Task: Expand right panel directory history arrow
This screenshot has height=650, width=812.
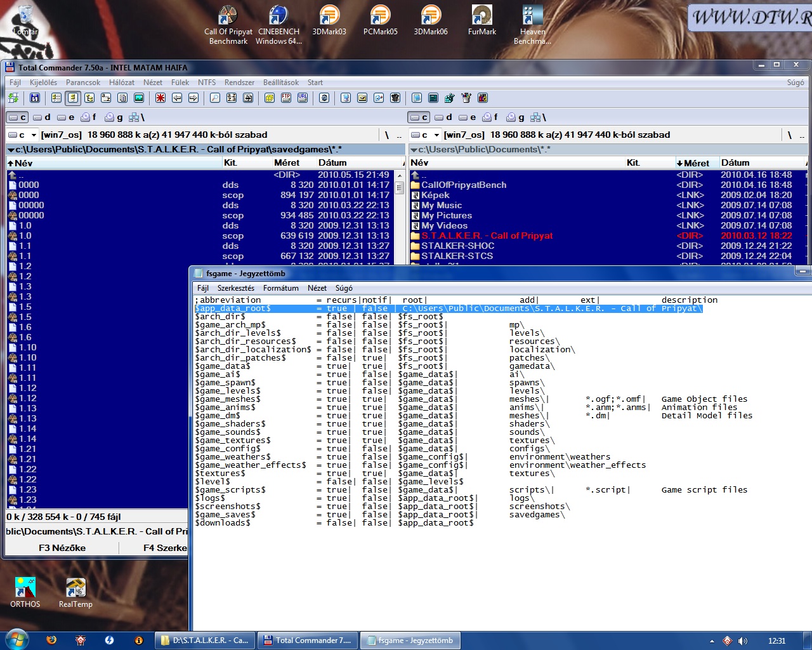Action: pyautogui.click(x=414, y=150)
